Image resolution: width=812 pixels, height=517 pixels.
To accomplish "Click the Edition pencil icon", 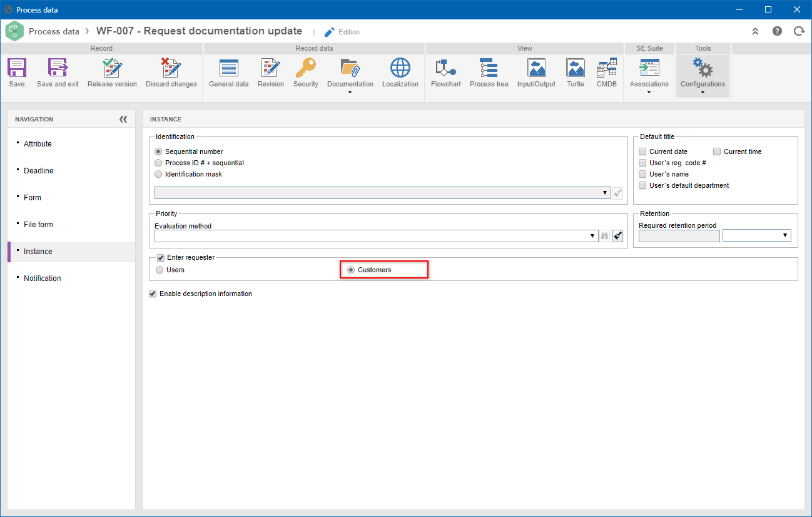I will point(329,31).
